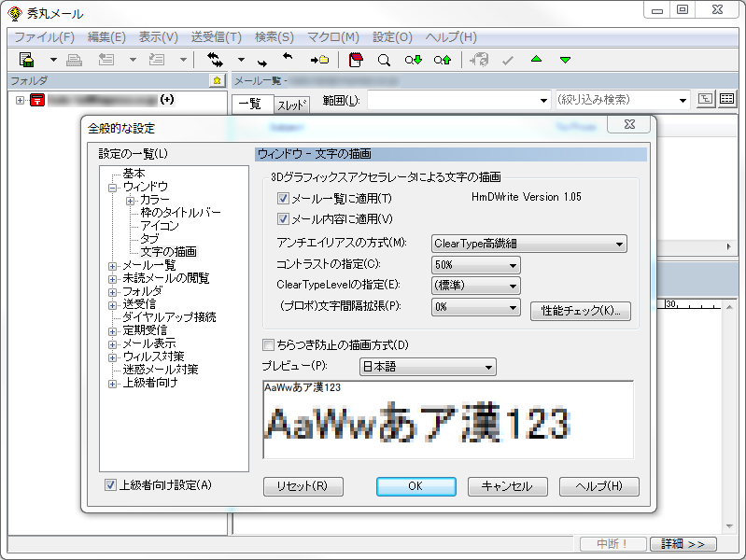
Task: Click the 性能チェック(K)... button
Action: (581, 311)
